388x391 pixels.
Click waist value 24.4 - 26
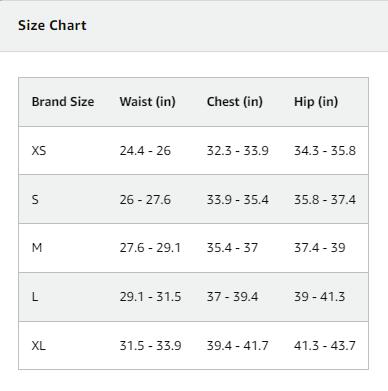click(145, 151)
